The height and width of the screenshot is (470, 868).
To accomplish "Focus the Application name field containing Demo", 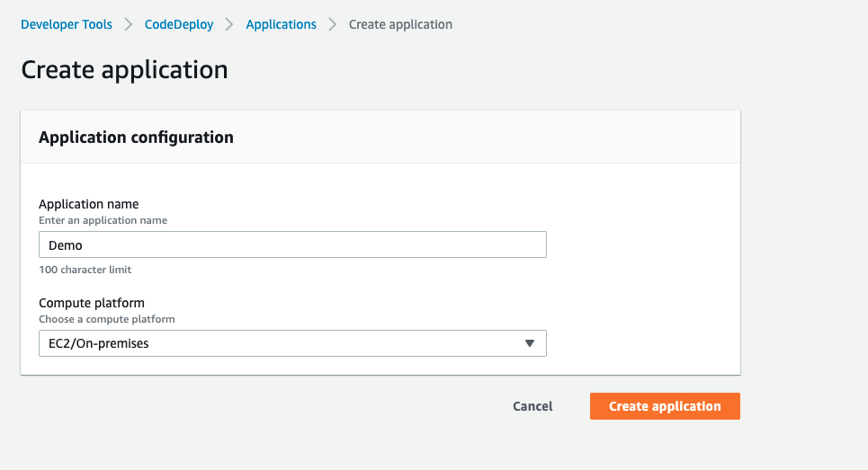I will pyautogui.click(x=292, y=245).
